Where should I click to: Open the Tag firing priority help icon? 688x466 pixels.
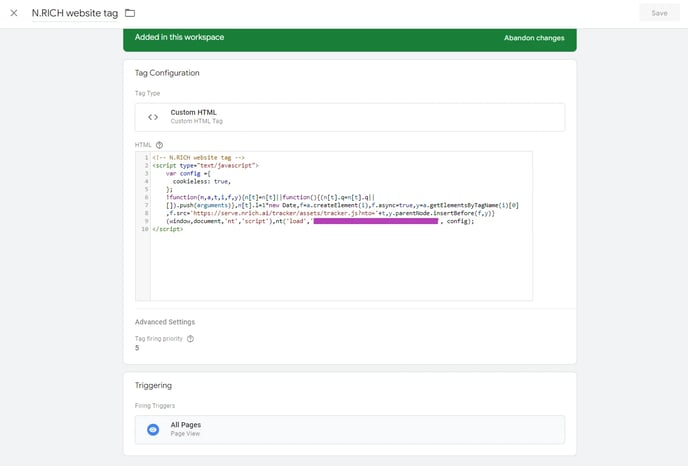[x=190, y=339]
